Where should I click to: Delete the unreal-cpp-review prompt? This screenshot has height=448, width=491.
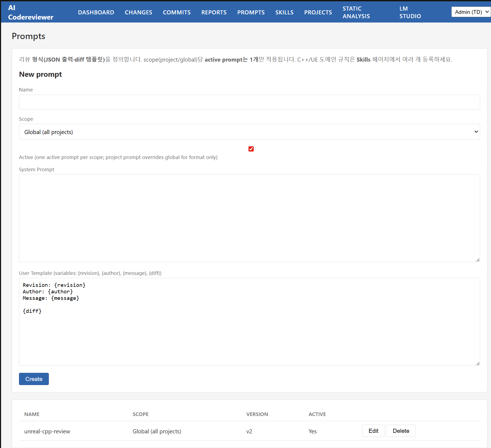click(401, 431)
